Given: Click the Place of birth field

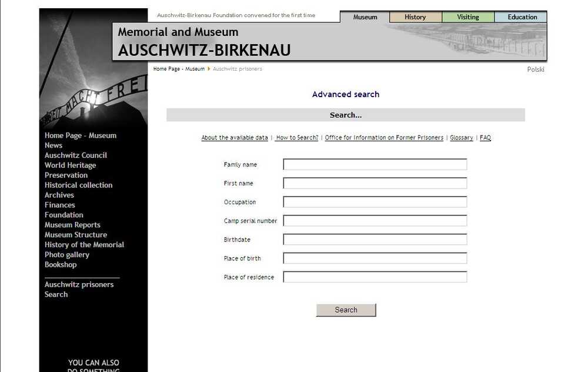Looking at the screenshot, I should coord(375,258).
